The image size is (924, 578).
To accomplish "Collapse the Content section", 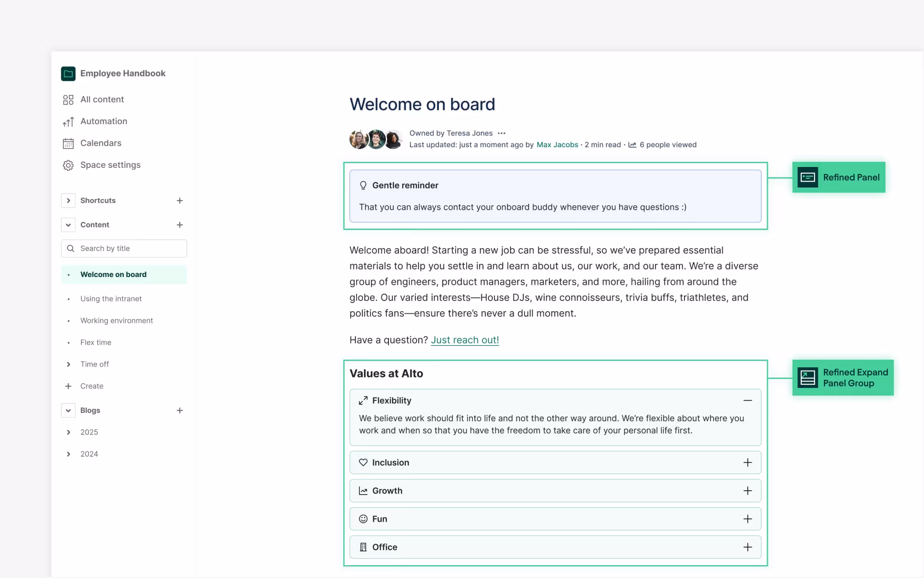I will tap(68, 224).
